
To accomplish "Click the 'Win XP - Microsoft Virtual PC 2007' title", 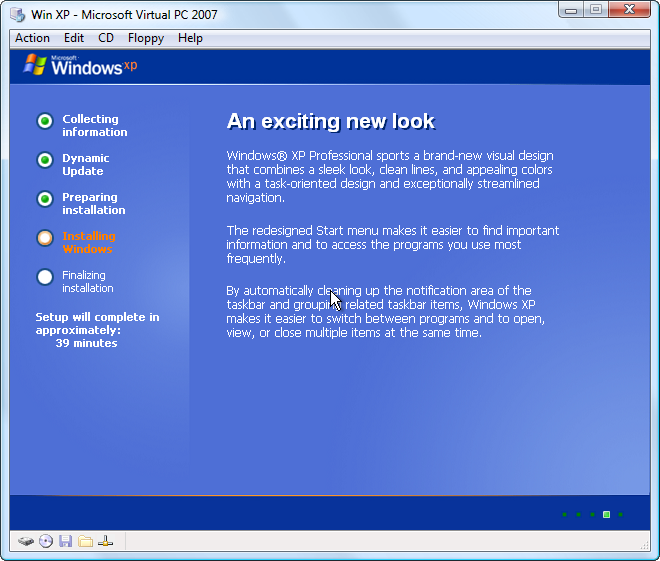I will (124, 15).
